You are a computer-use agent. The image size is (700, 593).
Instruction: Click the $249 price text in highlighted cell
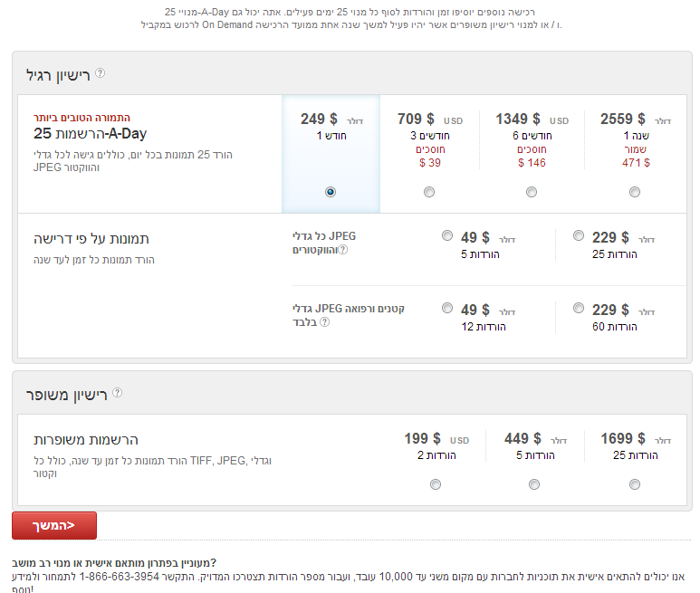[x=319, y=120]
